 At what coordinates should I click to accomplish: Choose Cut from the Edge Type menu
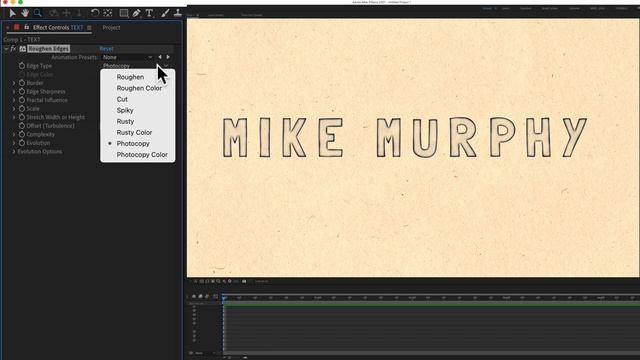138,99
